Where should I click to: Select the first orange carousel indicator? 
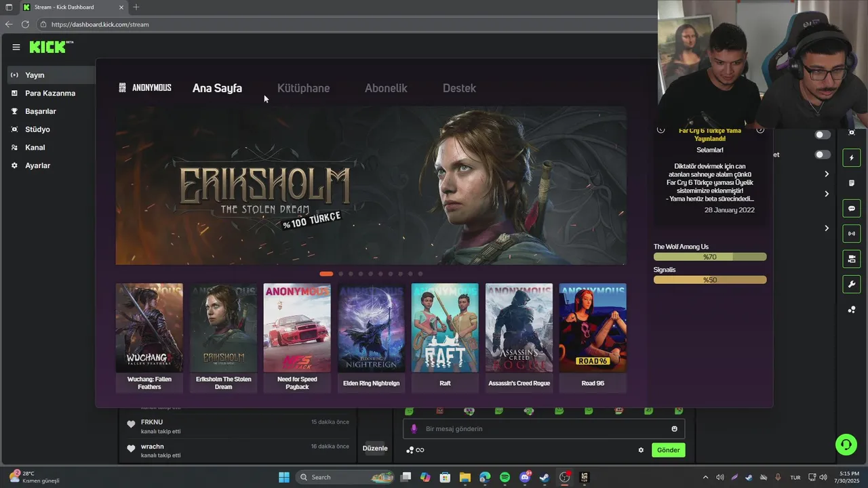coord(326,274)
